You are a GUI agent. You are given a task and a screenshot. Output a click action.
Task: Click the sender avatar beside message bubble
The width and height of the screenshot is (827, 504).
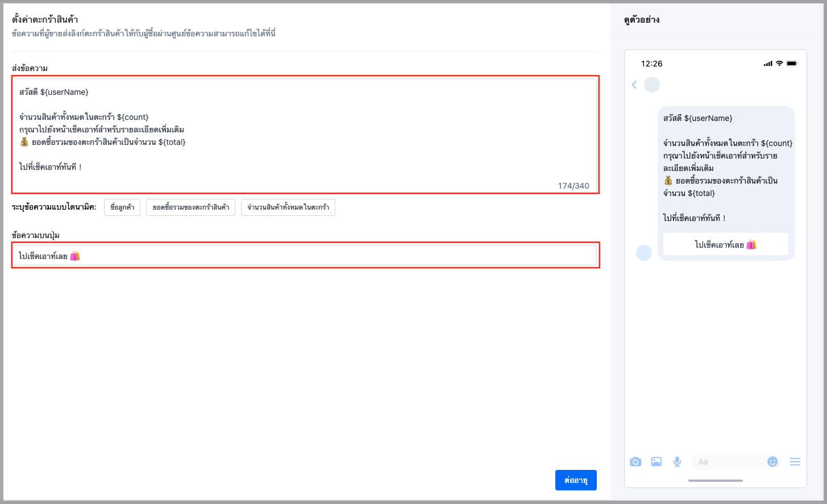pyautogui.click(x=644, y=253)
